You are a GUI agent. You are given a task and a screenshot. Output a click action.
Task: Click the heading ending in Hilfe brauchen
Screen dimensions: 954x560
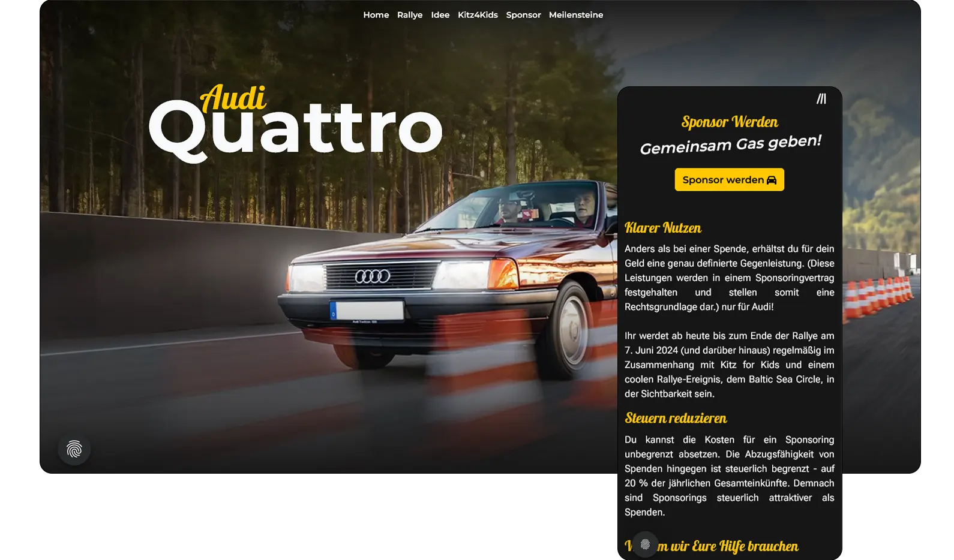[712, 546]
